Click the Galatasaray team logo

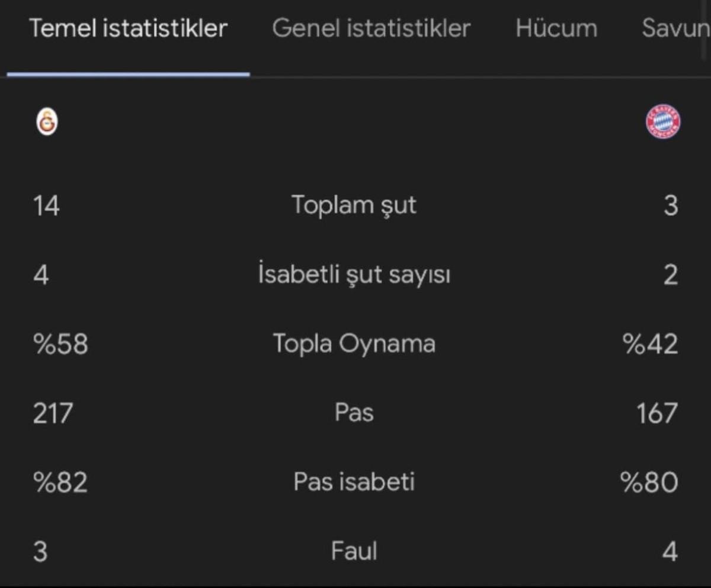(x=47, y=123)
